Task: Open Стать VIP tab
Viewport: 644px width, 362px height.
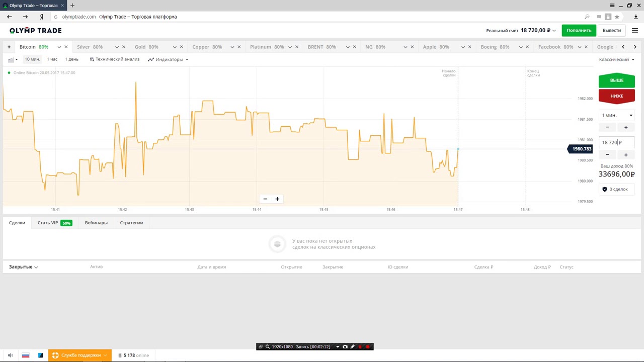Action: coord(55,223)
